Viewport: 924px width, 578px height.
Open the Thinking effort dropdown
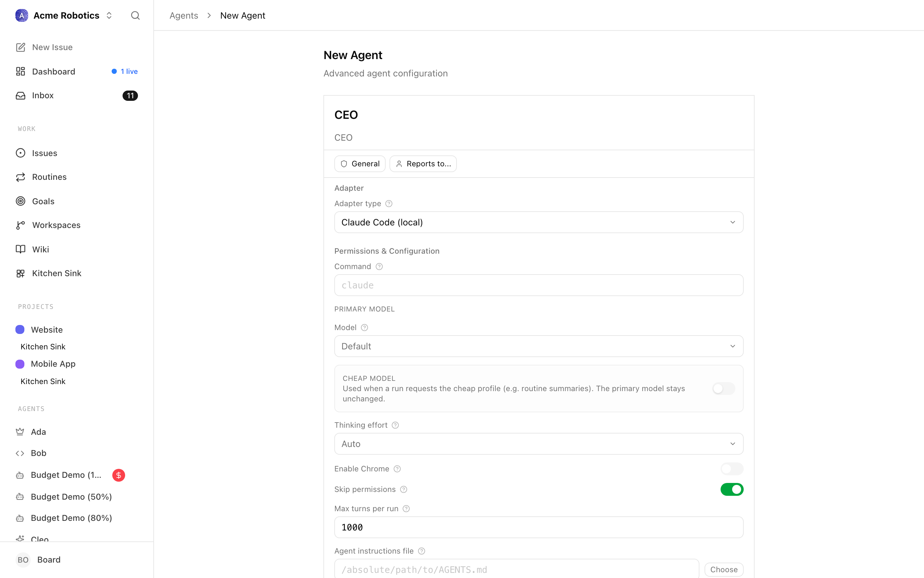click(539, 444)
